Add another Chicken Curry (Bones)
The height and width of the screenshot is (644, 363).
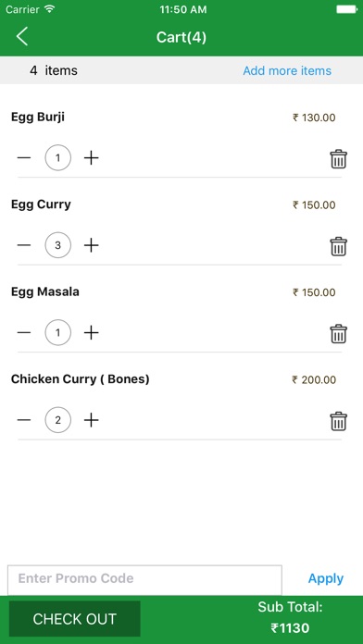[92, 420]
